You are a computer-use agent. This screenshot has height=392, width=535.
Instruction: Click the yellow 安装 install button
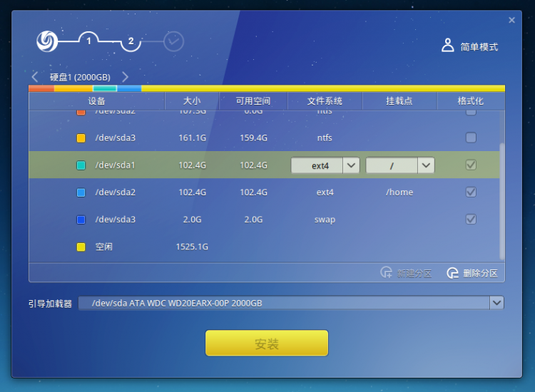pos(267,344)
